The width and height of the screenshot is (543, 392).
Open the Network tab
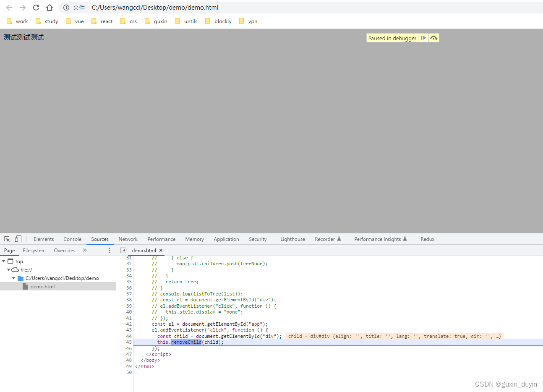[128, 239]
